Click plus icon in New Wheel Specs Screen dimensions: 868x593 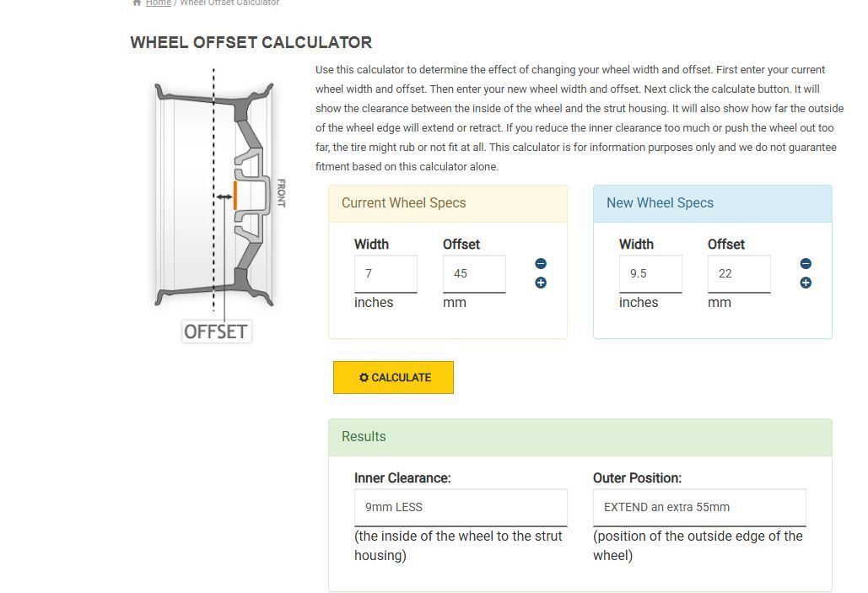click(806, 283)
